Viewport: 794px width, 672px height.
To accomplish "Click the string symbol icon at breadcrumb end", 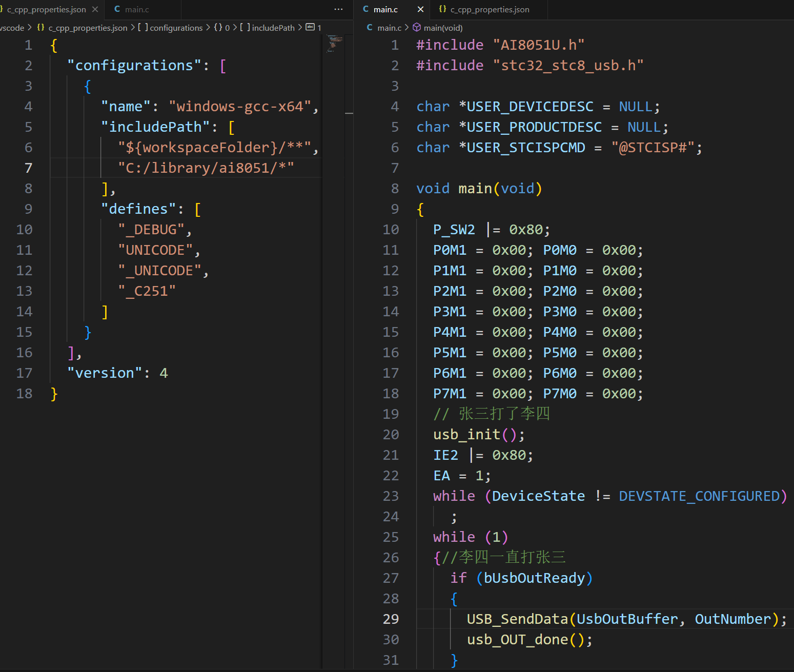I will click(310, 27).
